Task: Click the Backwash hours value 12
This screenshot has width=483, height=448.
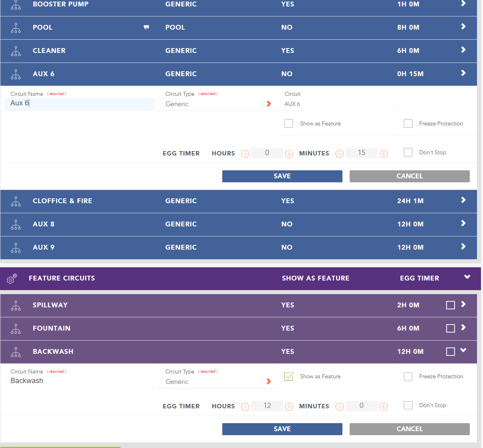Action: coord(267,406)
